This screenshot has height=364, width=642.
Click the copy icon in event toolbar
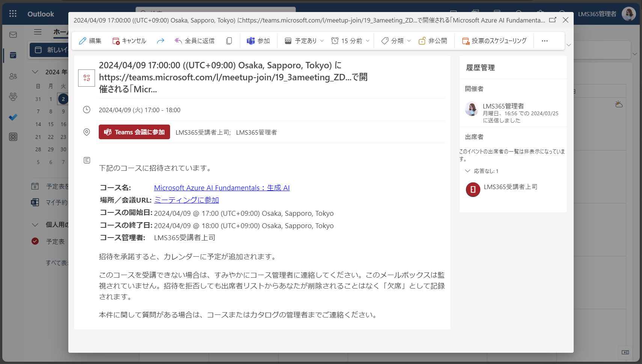[229, 41]
